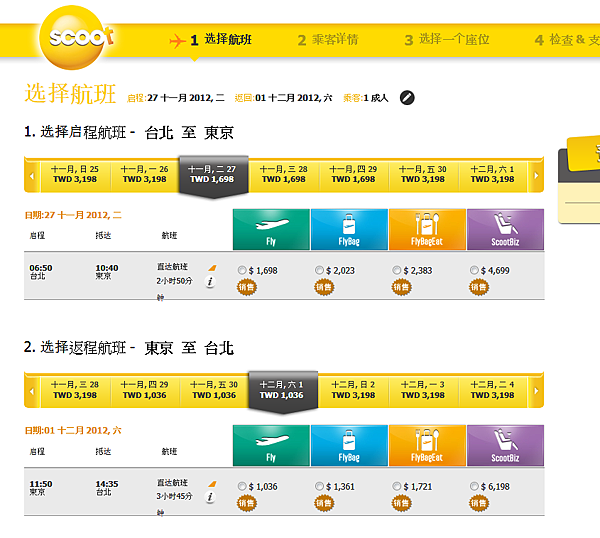Go to step 2 乘客详情

[x=328, y=40]
